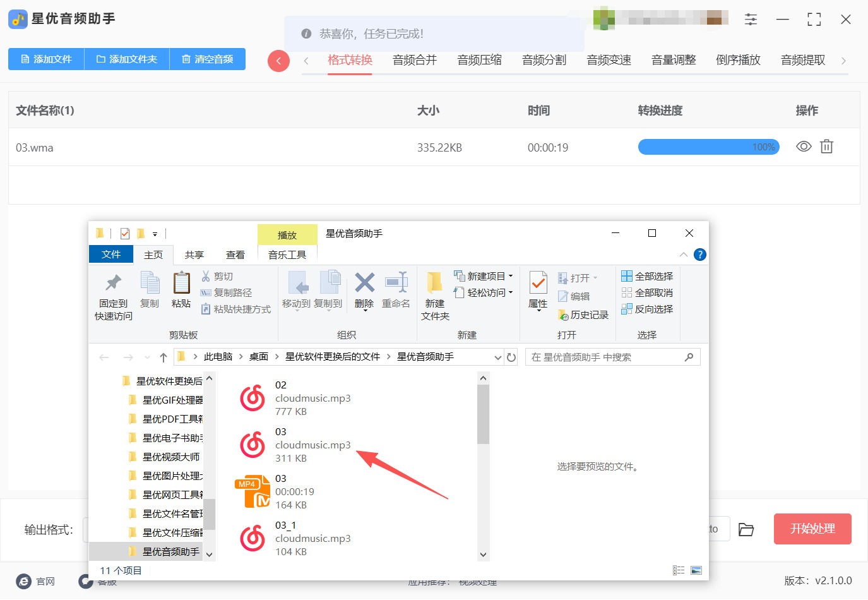This screenshot has height=600, width=868.
Task: Click the Copy (复制) ribbon icon
Action: [x=150, y=291]
